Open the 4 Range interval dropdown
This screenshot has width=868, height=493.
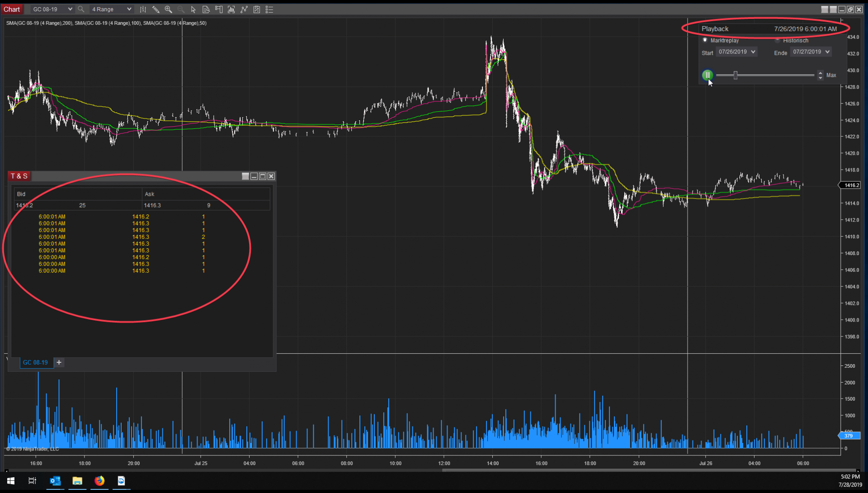click(129, 9)
